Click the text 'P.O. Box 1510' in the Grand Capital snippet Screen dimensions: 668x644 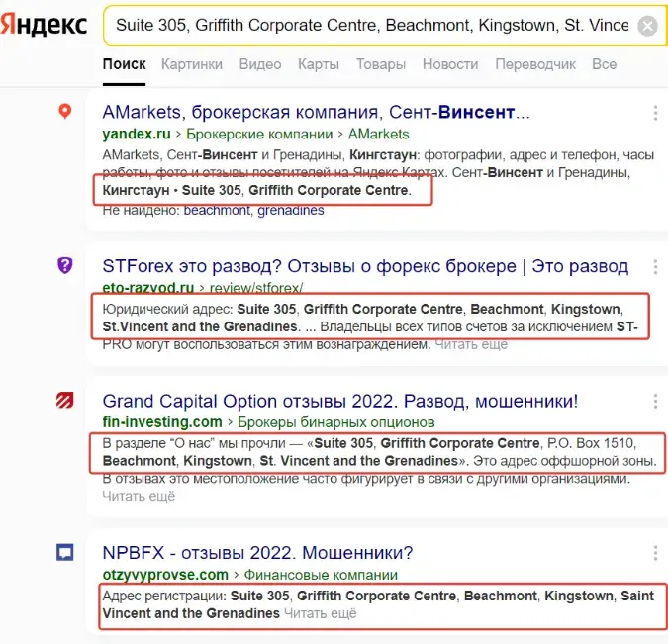592,443
